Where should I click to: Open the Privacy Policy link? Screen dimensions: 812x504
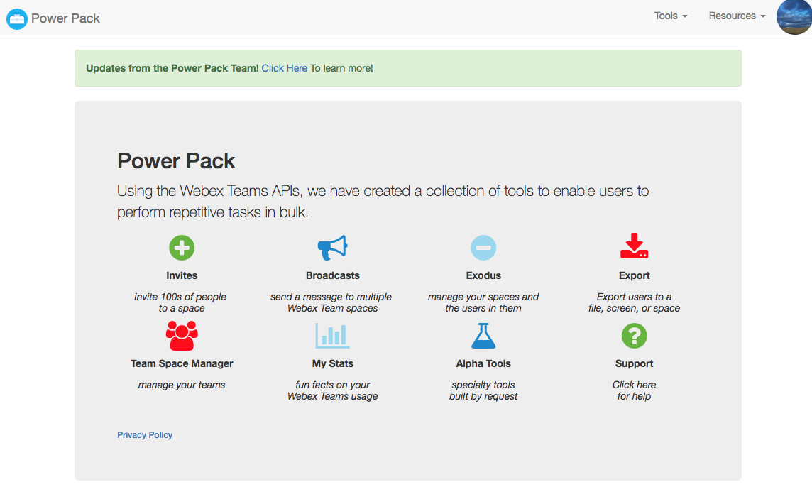click(x=145, y=435)
